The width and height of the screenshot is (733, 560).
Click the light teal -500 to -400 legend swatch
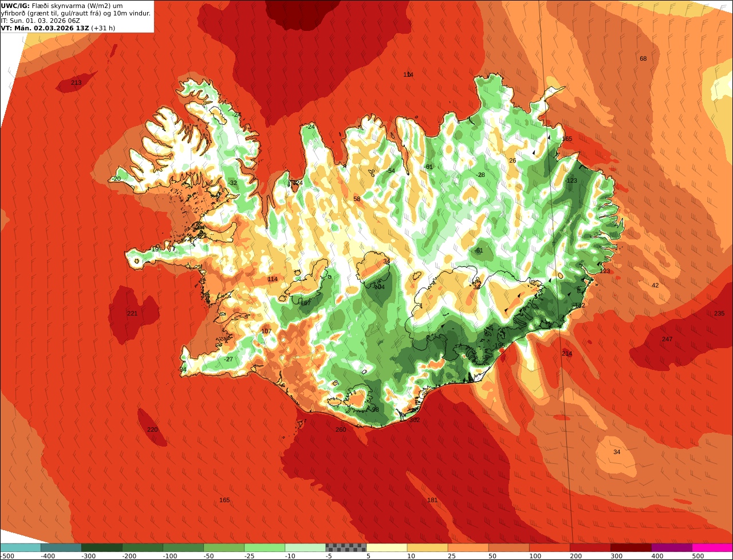pos(20,547)
